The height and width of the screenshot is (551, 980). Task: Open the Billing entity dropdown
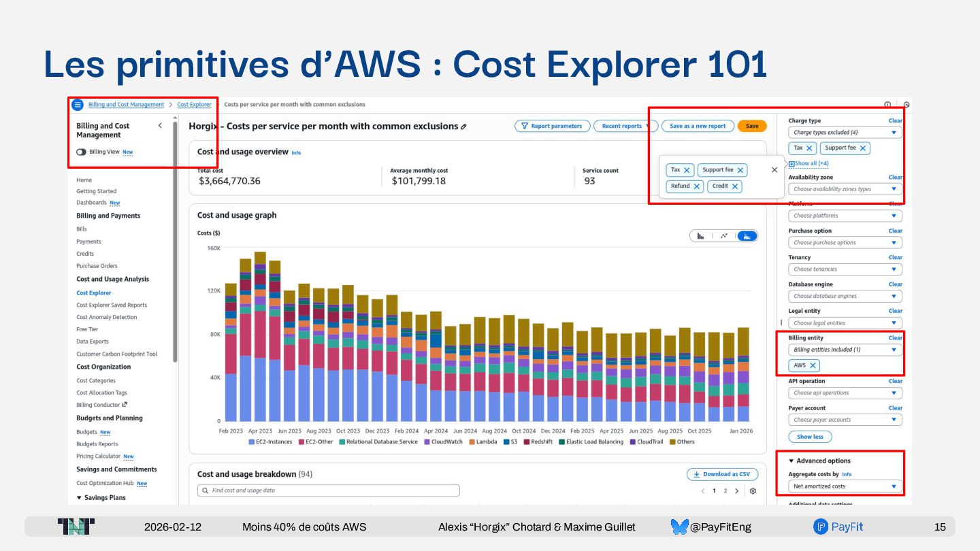point(845,350)
